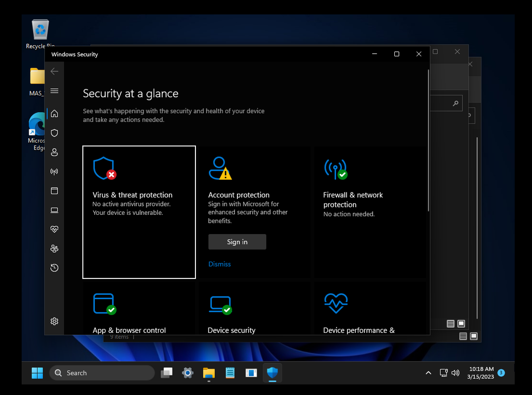
Task: Click the taskbar Search box
Action: tap(102, 373)
